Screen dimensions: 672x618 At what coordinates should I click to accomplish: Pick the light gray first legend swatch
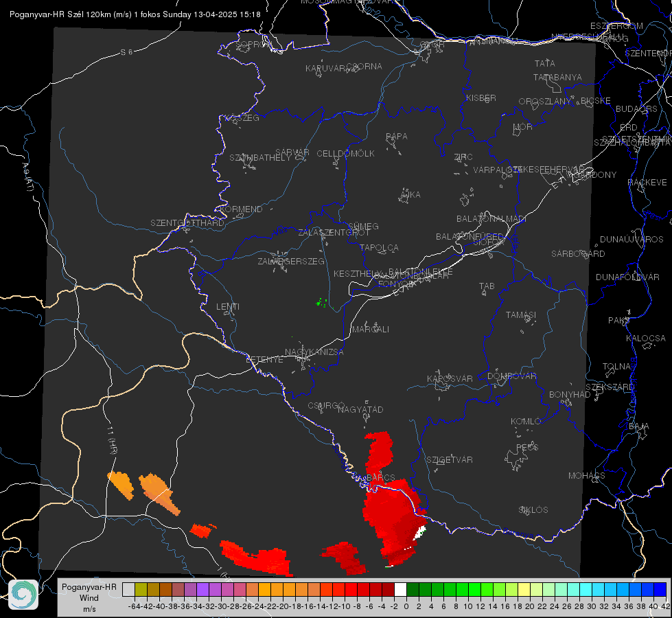[x=128, y=589]
